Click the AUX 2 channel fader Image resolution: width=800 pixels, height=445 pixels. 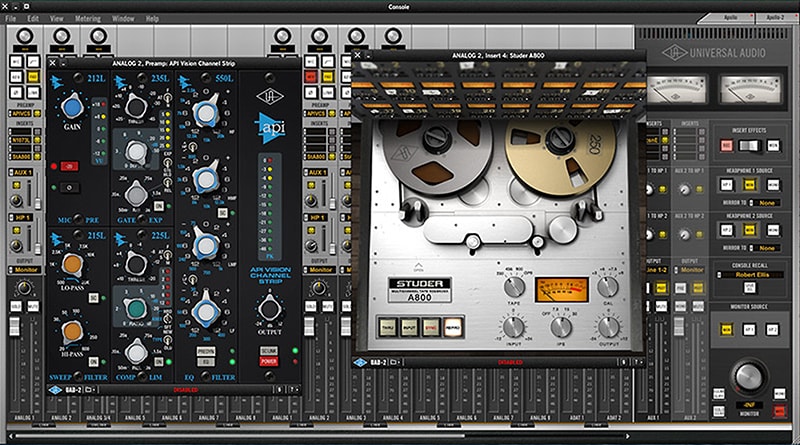pos(679,327)
